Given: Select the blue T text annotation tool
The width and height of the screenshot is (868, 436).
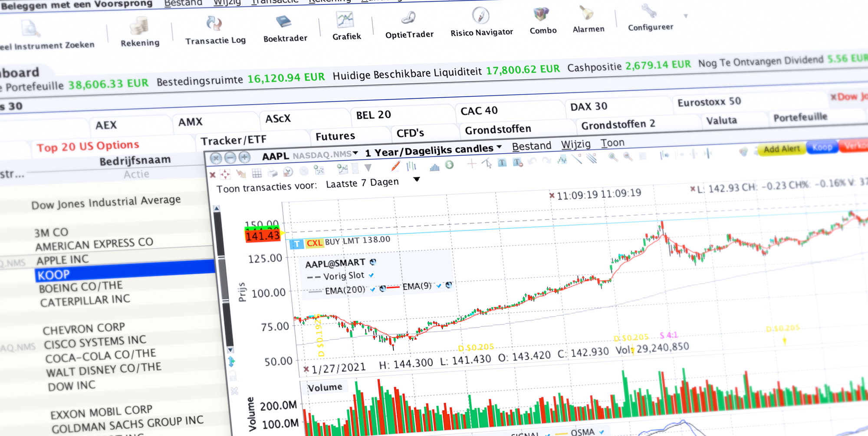Looking at the screenshot, I should (502, 163).
